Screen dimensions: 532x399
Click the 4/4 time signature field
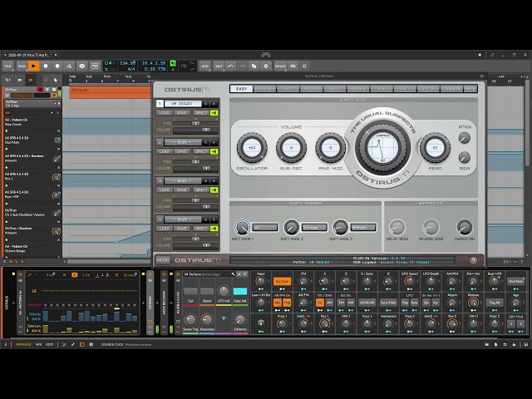[x=131, y=69]
